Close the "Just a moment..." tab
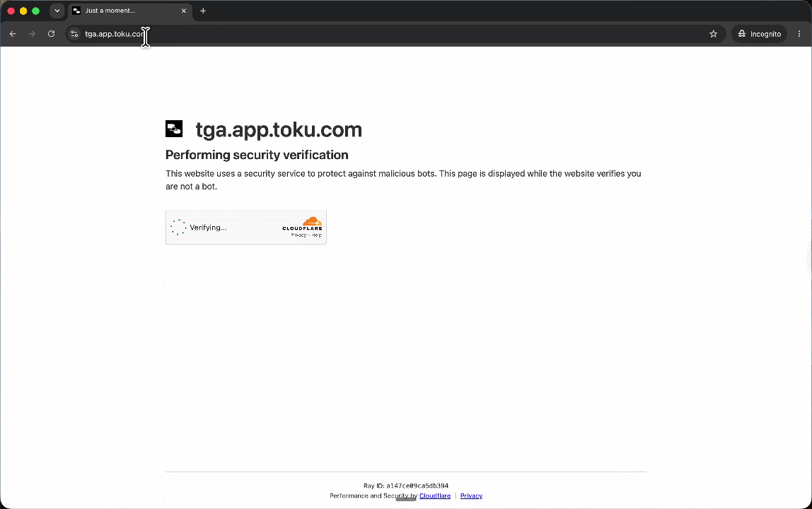The width and height of the screenshot is (812, 509). point(183,11)
